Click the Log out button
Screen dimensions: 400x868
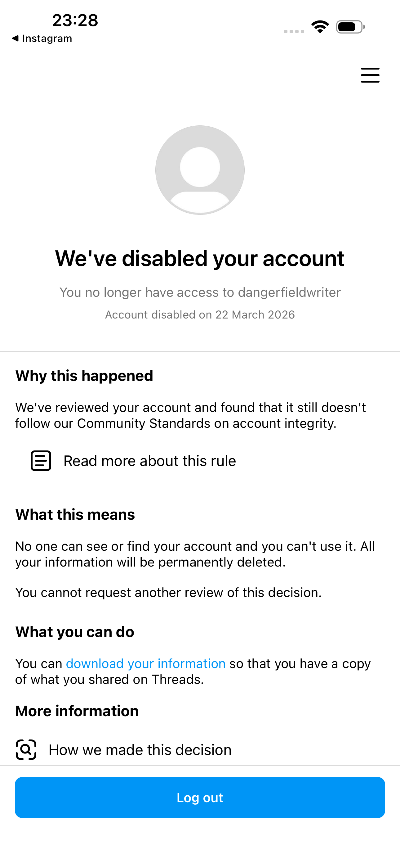(x=200, y=798)
